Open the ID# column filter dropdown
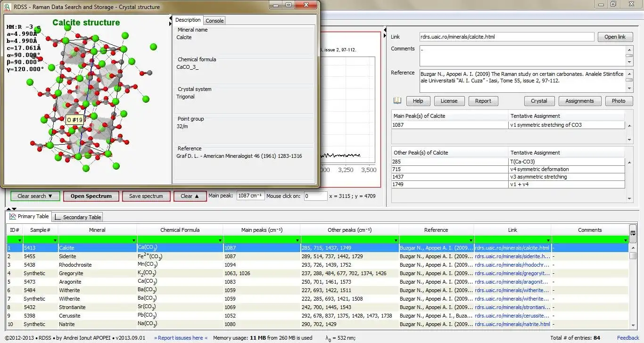Viewport: 644px width, 343px height. 19,240
